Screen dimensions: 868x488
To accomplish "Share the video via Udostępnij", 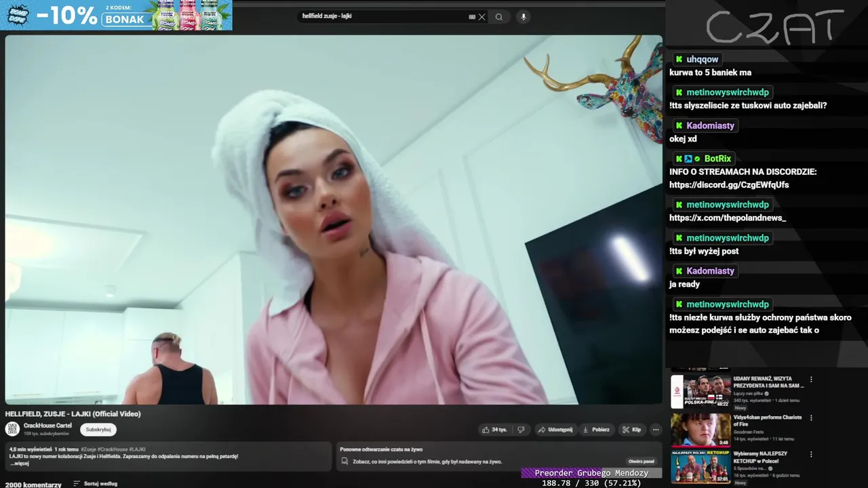I will (555, 430).
